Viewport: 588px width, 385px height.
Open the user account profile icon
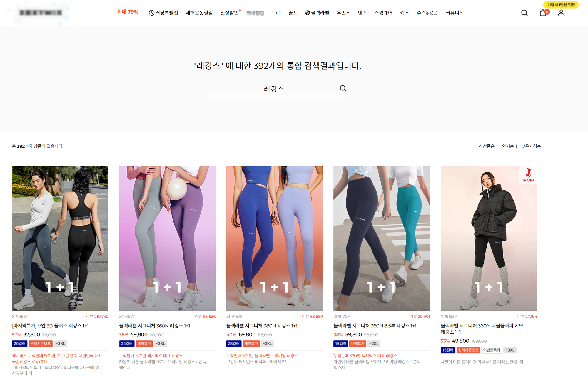tap(561, 13)
